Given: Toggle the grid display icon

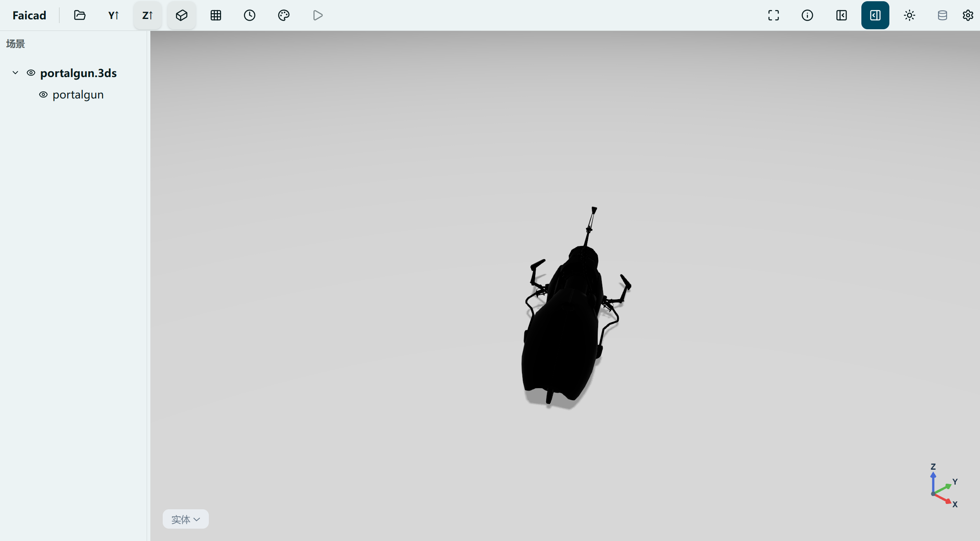Looking at the screenshot, I should [216, 15].
